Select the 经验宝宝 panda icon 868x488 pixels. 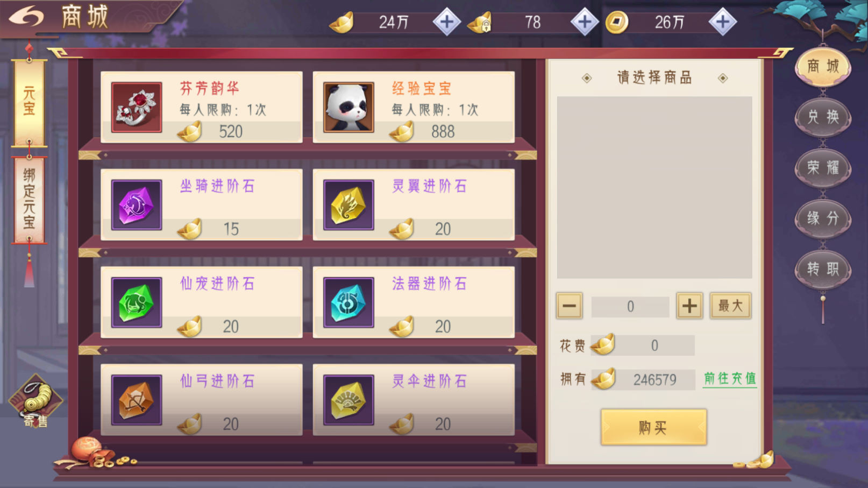tap(348, 107)
